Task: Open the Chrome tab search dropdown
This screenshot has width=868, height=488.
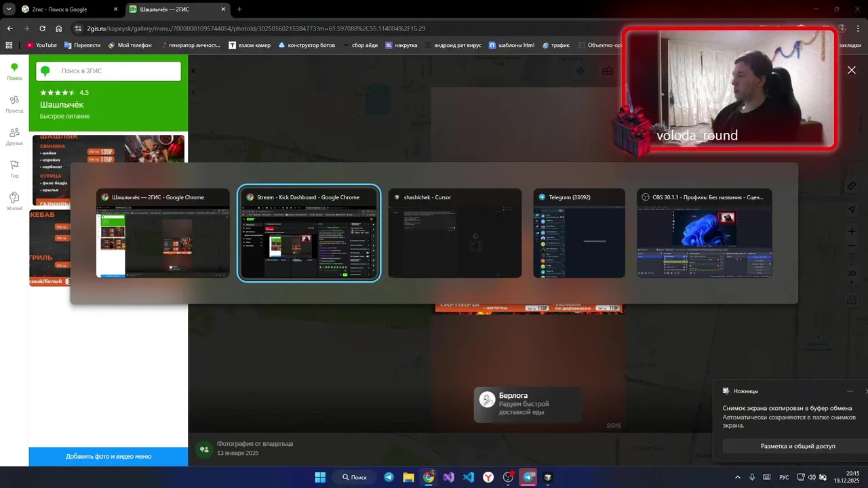Action: pos(8,9)
